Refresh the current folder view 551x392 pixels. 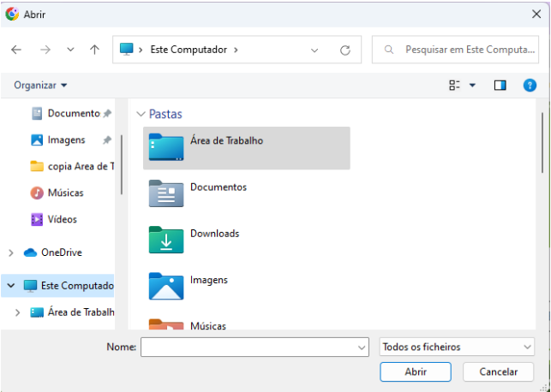click(x=344, y=50)
